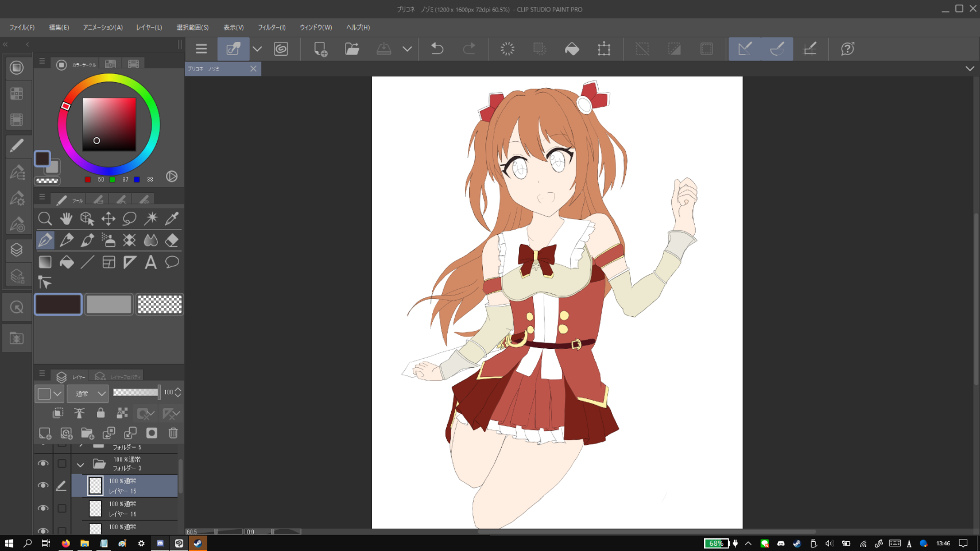Toggle visibility of レイヤー 14

pyautogui.click(x=43, y=509)
